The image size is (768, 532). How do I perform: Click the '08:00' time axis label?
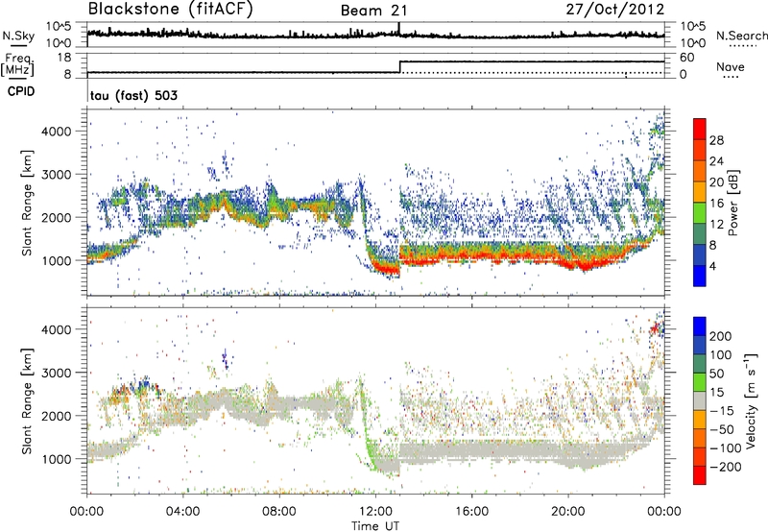(279, 512)
